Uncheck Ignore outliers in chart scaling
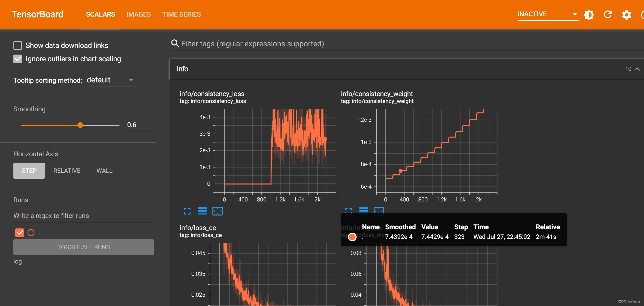 (18, 59)
